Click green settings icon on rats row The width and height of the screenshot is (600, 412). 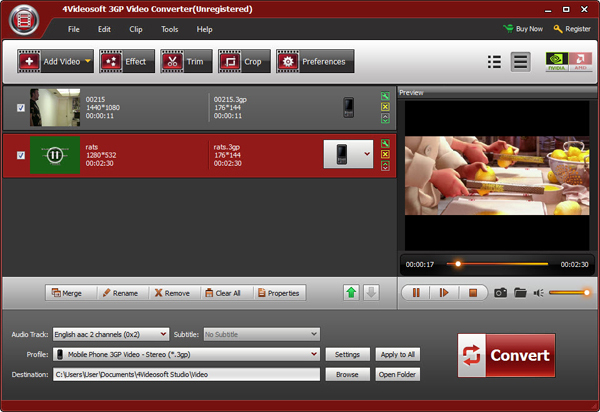click(x=385, y=143)
